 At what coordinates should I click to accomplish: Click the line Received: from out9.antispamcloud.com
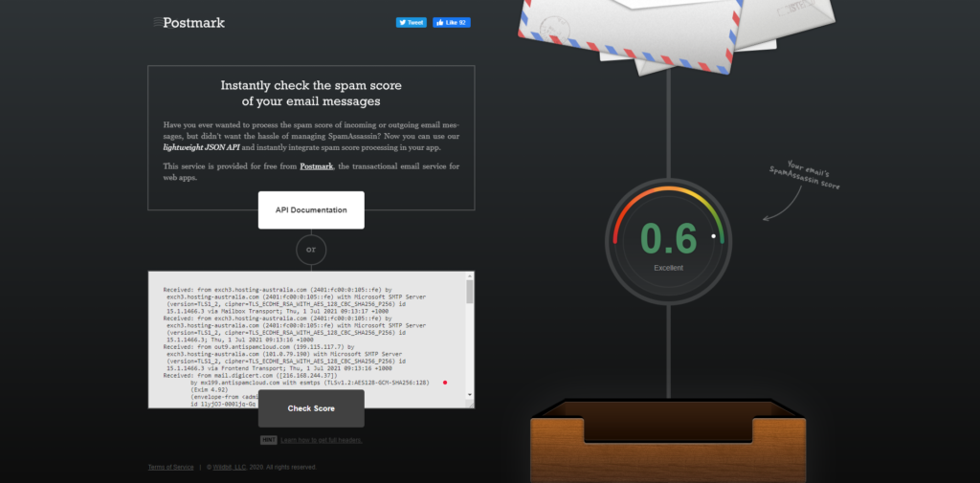click(258, 346)
